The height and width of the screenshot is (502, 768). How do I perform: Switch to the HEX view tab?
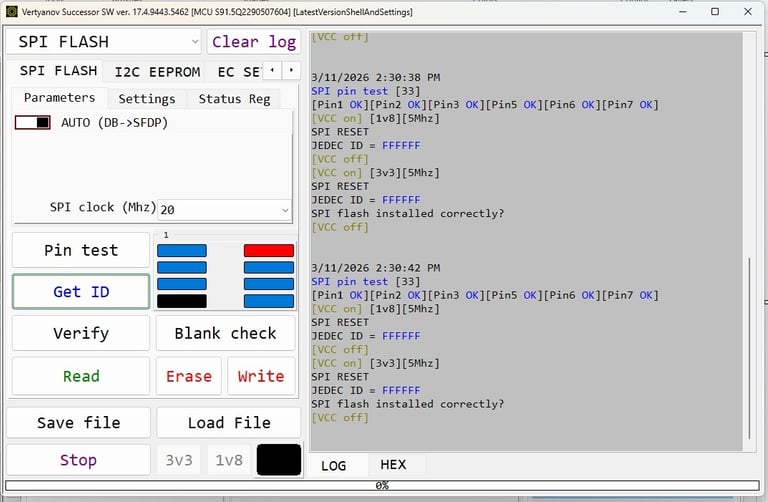[x=393, y=464]
